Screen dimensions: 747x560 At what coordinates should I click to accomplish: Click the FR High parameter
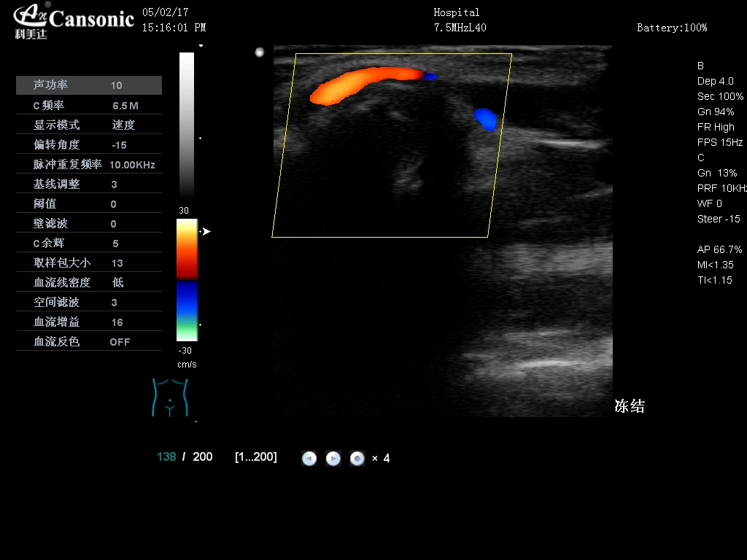(x=716, y=127)
